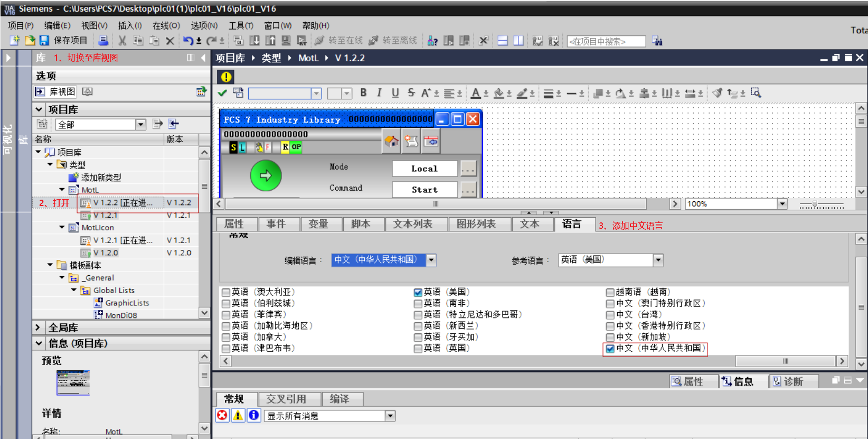Screen dimensions: 868x439
Task: Apply Italic formatting in editor toolbar
Action: (379, 93)
